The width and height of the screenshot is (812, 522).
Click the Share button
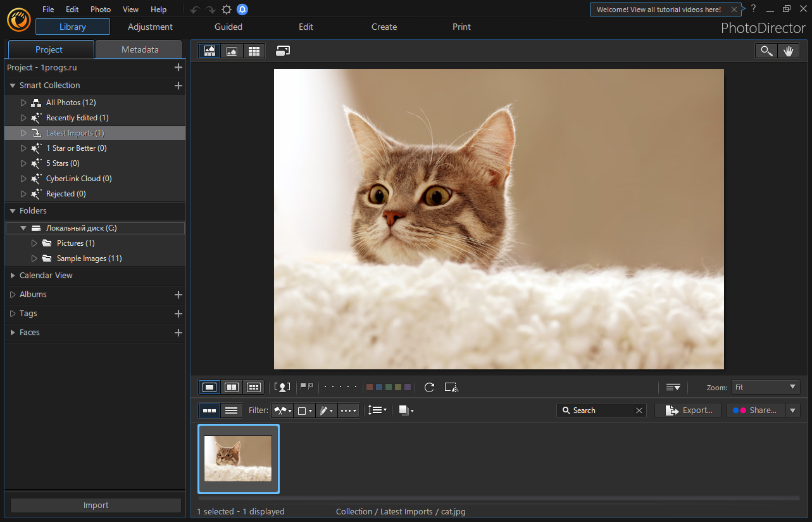coord(756,411)
